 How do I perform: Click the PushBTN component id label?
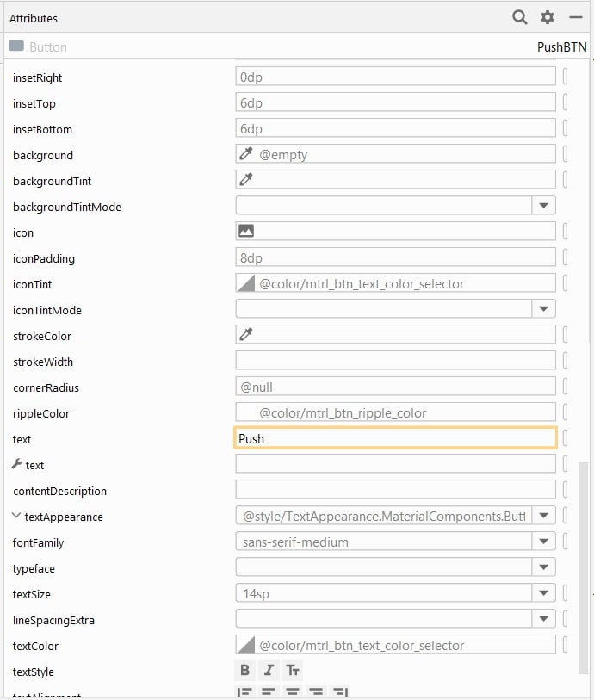point(560,46)
